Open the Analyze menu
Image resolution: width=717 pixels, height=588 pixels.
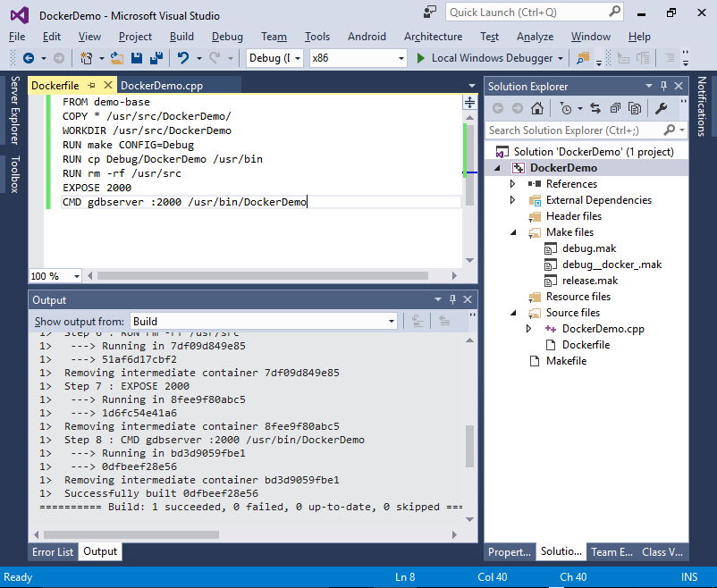pyautogui.click(x=535, y=37)
